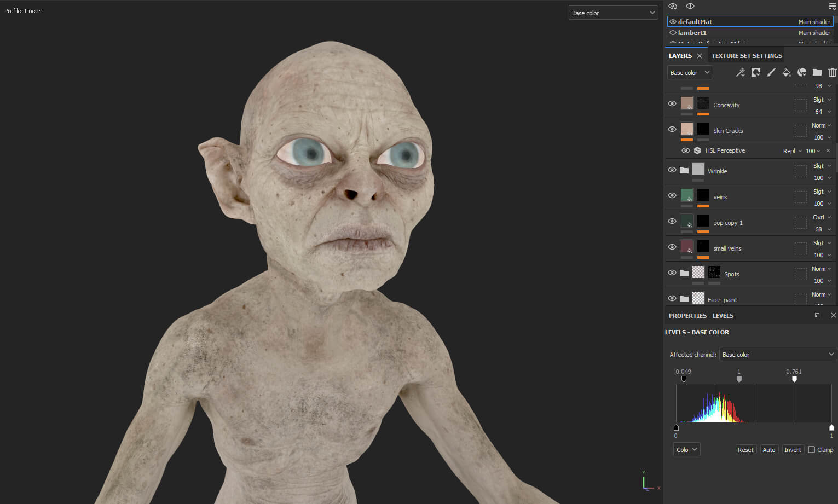This screenshot has height=504, width=838.
Task: Open the Affected channel dropdown
Action: click(x=778, y=355)
